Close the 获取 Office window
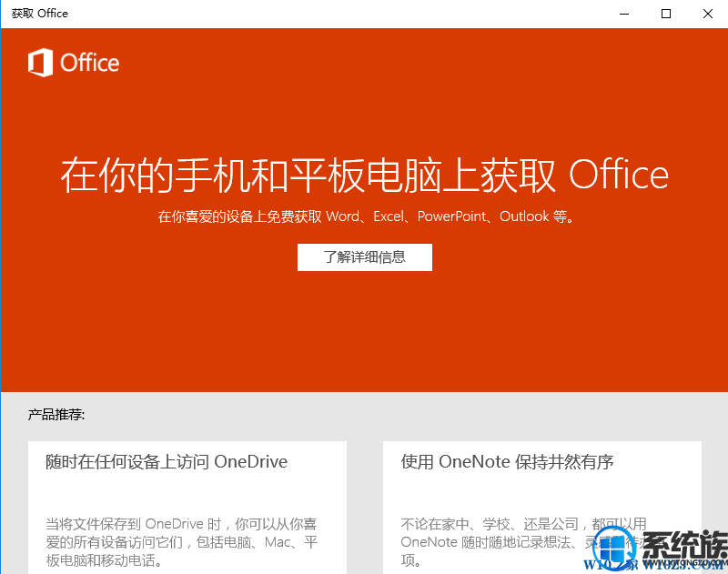 708,14
